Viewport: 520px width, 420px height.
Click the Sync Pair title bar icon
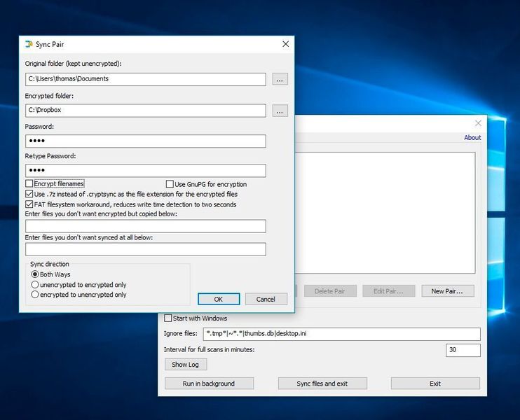29,44
